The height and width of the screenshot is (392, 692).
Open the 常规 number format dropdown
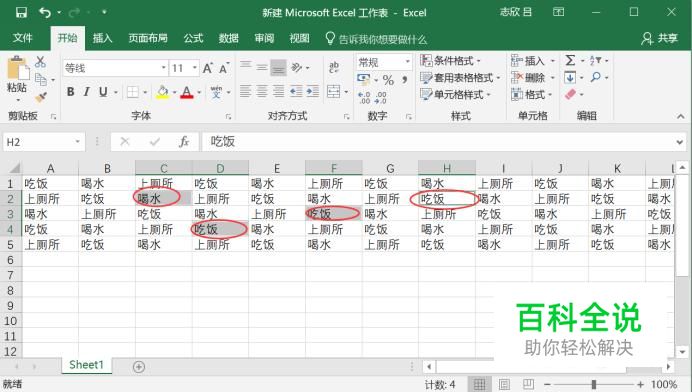click(x=407, y=62)
